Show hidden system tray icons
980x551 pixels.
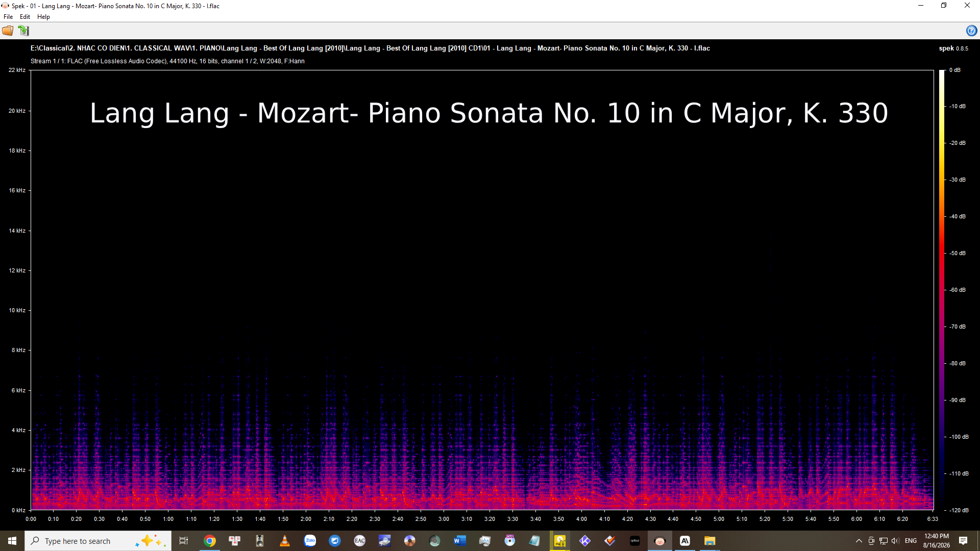pos(859,541)
